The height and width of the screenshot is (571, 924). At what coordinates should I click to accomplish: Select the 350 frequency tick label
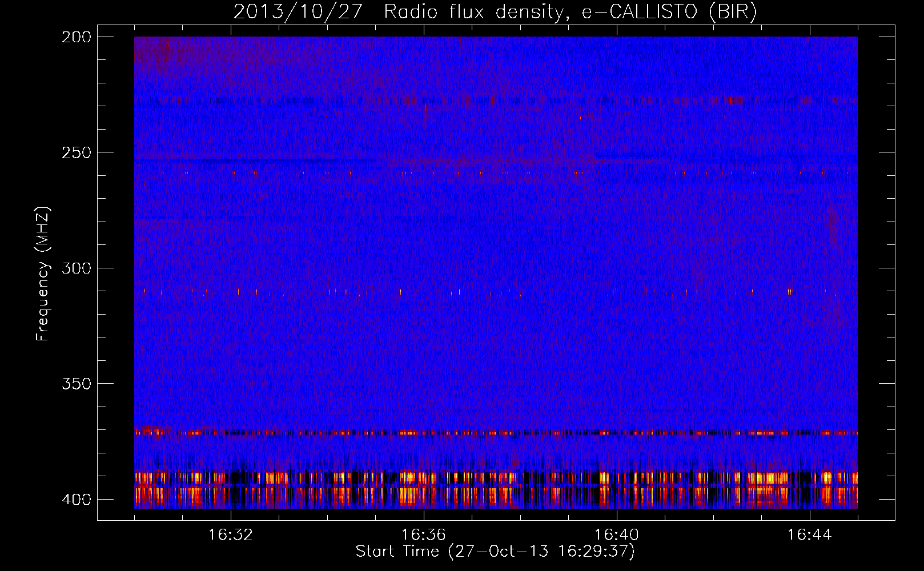pos(77,384)
